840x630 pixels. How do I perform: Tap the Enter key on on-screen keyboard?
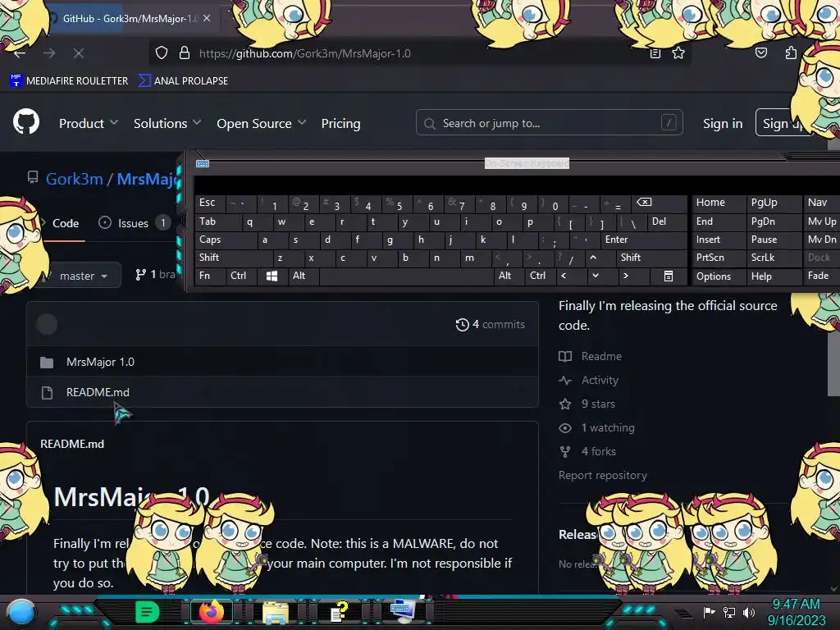click(643, 240)
